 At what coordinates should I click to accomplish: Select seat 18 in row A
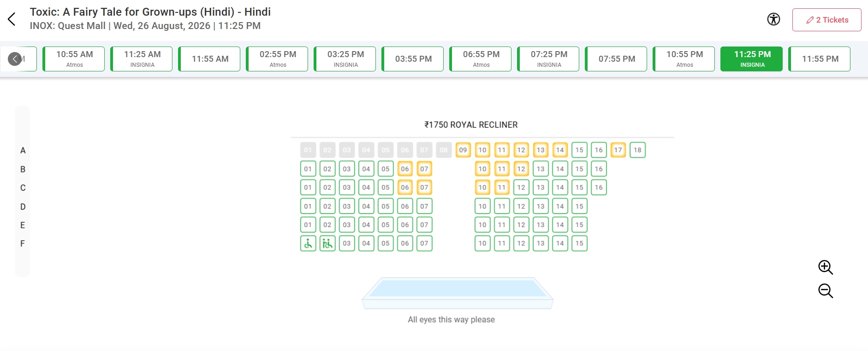[x=637, y=150]
